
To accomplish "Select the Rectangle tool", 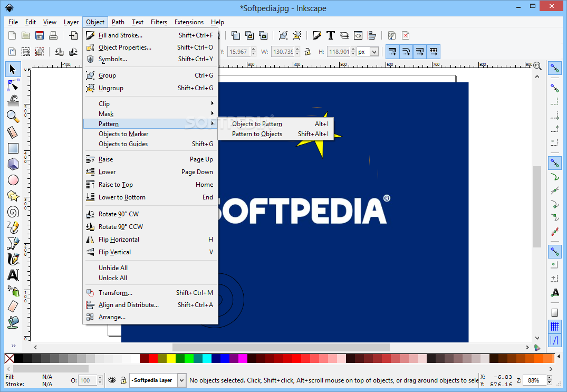I will [x=13, y=148].
